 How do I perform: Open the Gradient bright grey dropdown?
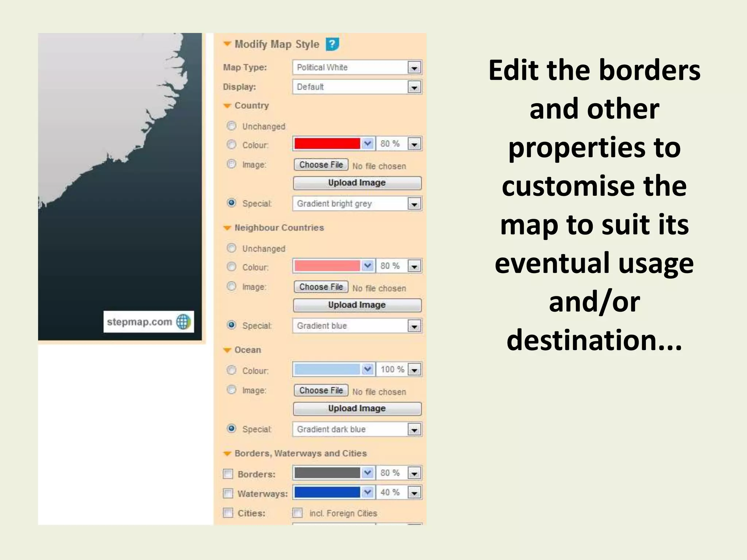(357, 204)
